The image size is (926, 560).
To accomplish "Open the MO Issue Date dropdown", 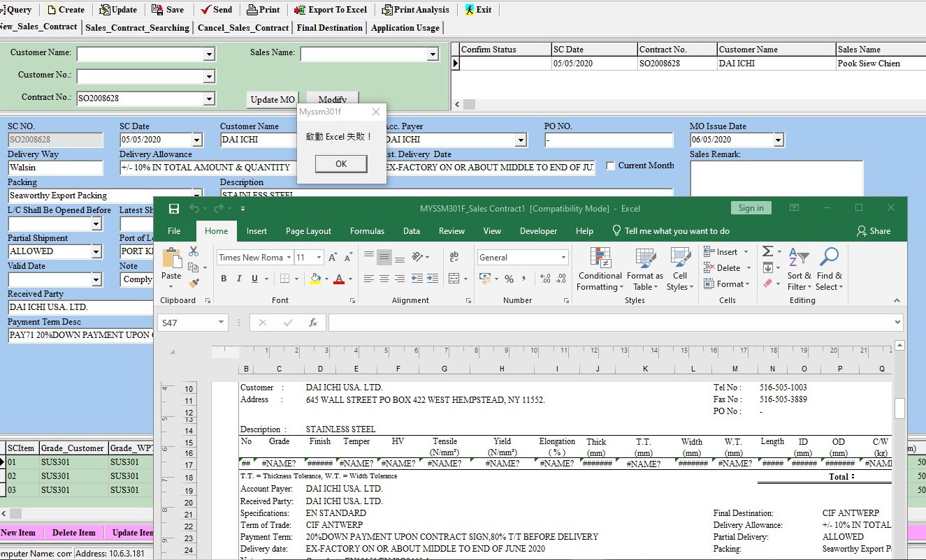I will point(779,140).
